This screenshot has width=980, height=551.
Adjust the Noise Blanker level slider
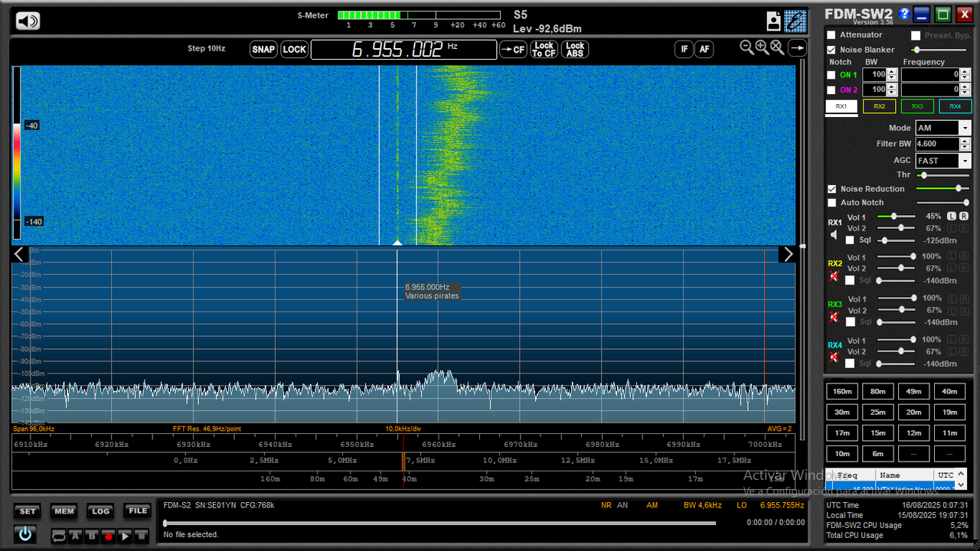pos(940,50)
